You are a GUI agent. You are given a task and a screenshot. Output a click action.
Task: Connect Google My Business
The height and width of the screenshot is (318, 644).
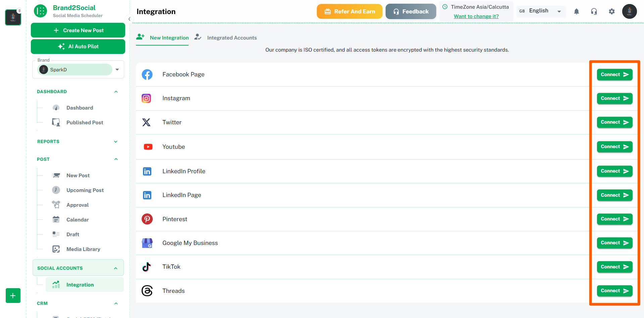coord(614,243)
